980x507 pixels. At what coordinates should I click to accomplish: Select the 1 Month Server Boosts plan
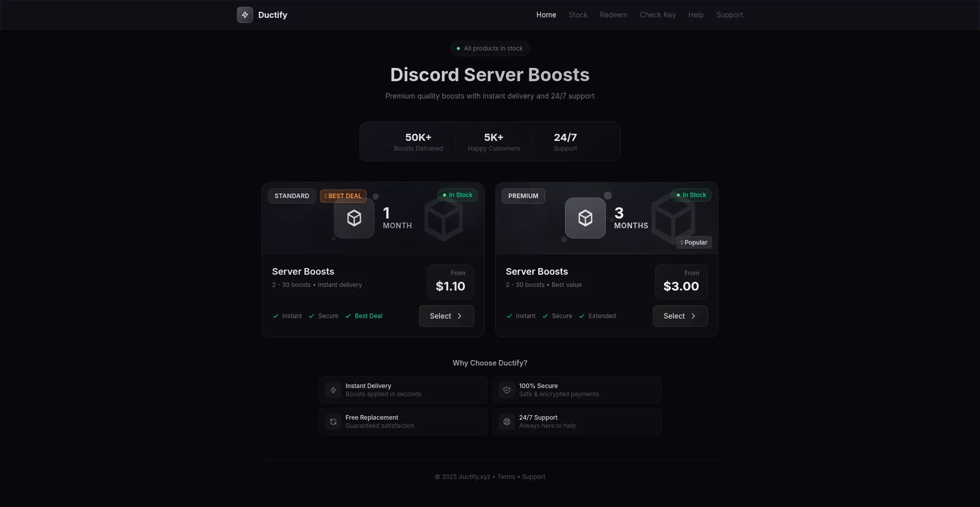click(446, 316)
